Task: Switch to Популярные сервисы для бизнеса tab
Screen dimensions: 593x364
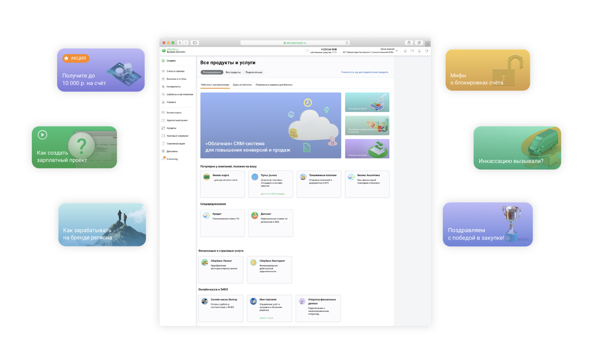Action: (274, 85)
